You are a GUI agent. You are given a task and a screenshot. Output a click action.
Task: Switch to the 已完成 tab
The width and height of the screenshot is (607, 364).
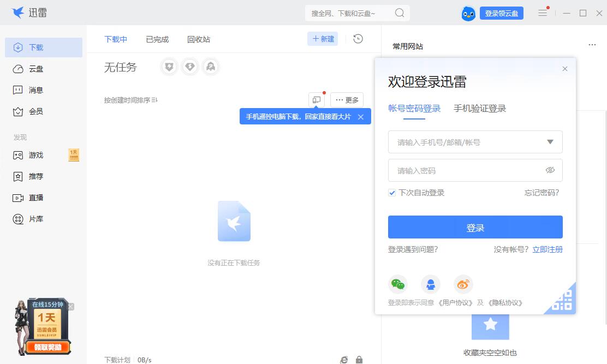[157, 39]
